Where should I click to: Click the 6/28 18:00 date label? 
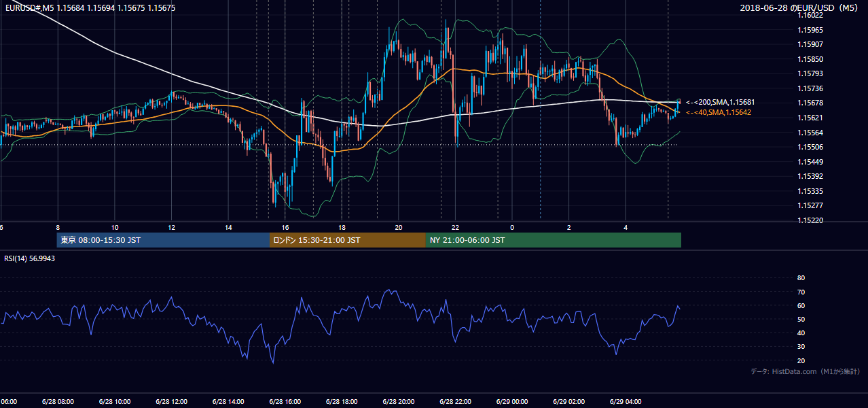click(342, 402)
